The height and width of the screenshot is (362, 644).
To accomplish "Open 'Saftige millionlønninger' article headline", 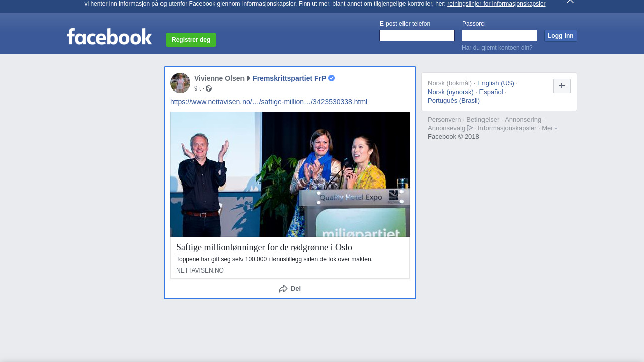I will (x=264, y=247).
